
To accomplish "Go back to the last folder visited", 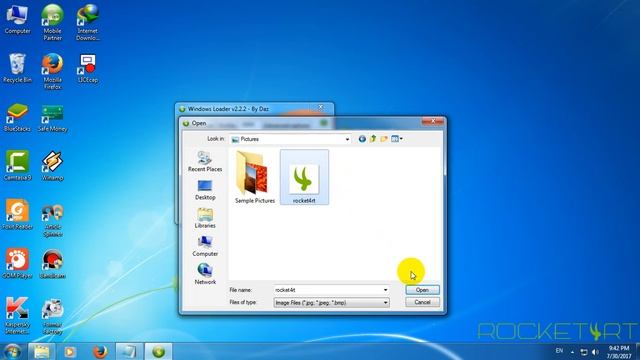I will 362,139.
